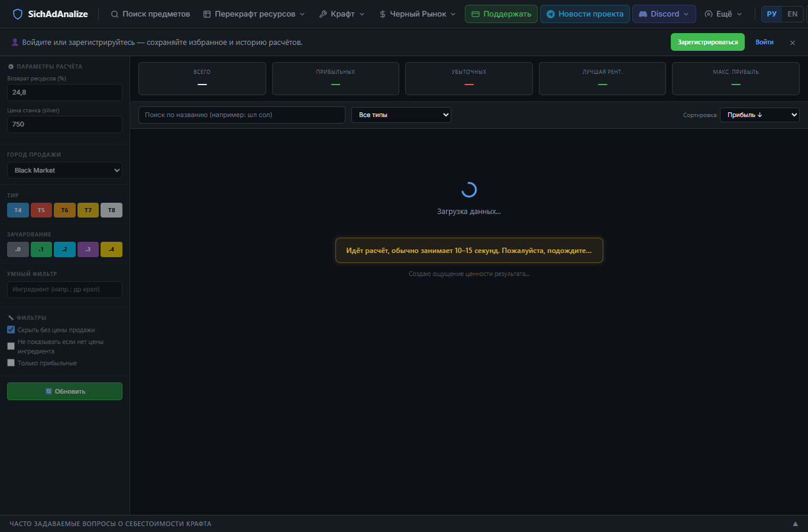Click the Идёт расчёт notice
The image size is (808, 532).
point(469,251)
